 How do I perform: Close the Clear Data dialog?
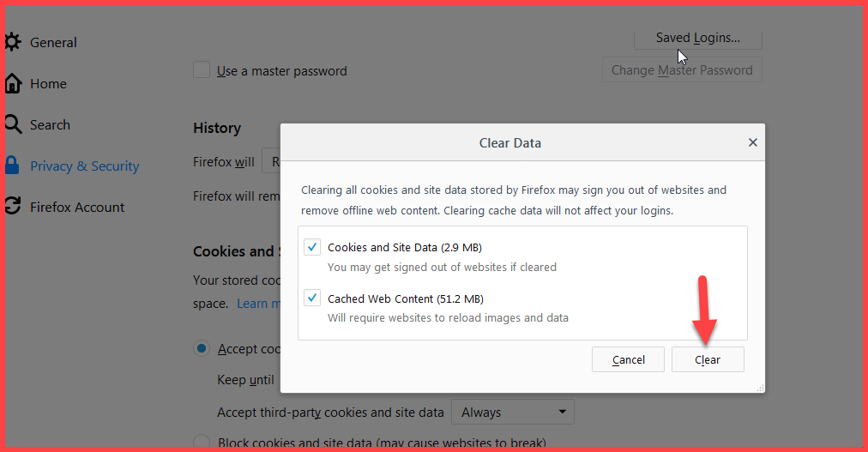[753, 142]
